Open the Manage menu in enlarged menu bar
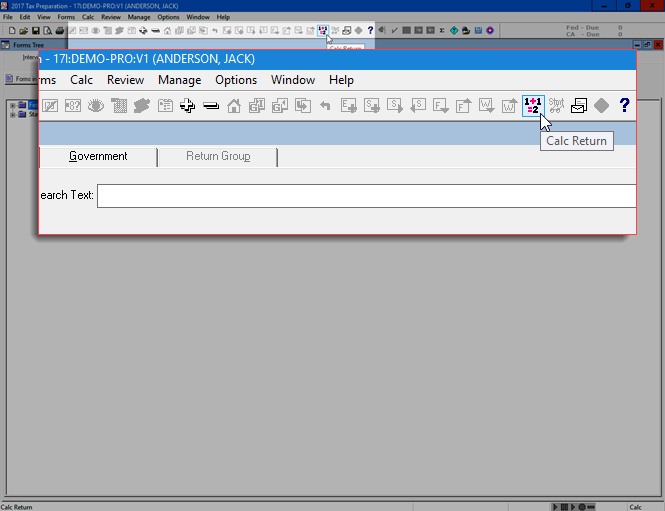Screen dimensions: 665x511 [x=179, y=80]
